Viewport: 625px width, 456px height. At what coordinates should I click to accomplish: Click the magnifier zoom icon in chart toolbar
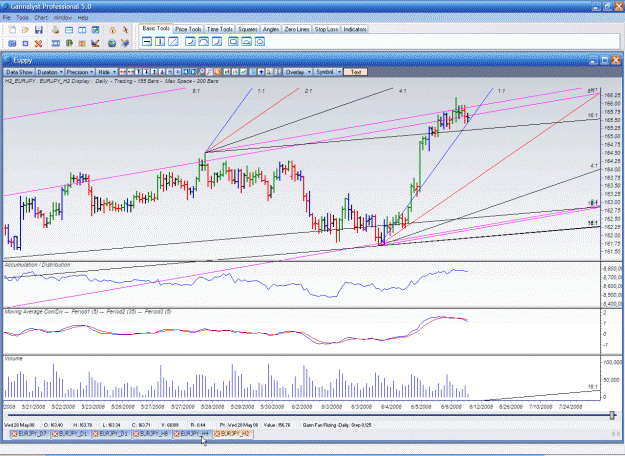(x=201, y=72)
